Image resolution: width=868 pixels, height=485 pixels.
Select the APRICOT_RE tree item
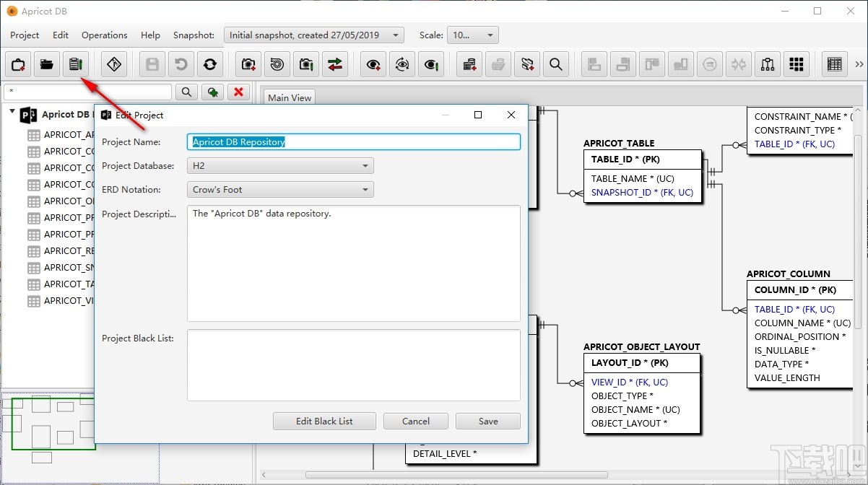coord(69,250)
